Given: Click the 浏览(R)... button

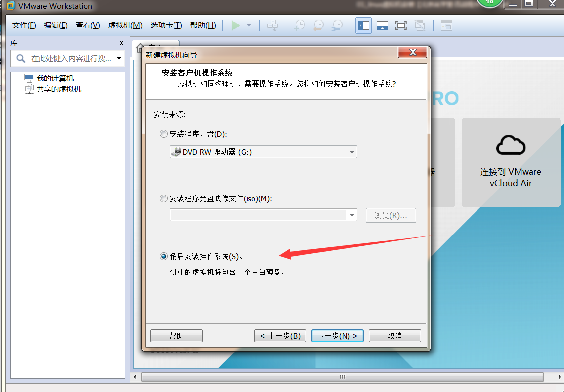Looking at the screenshot, I should point(390,215).
